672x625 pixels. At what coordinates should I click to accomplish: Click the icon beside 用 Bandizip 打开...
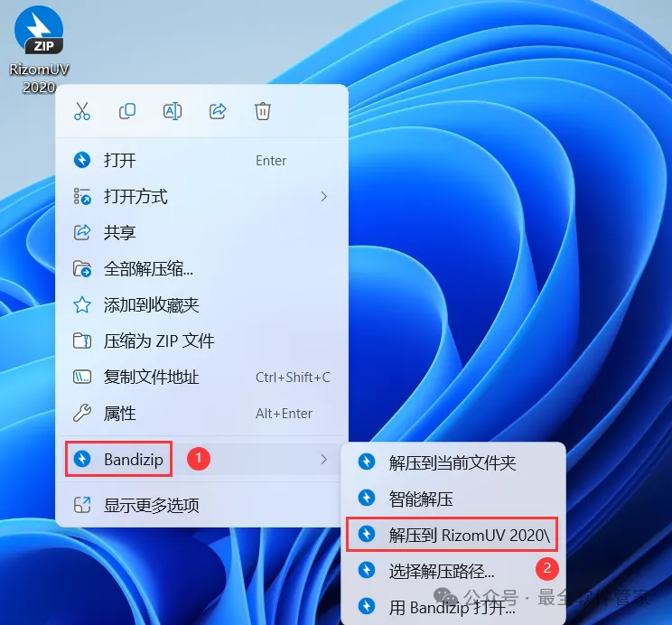(367, 606)
